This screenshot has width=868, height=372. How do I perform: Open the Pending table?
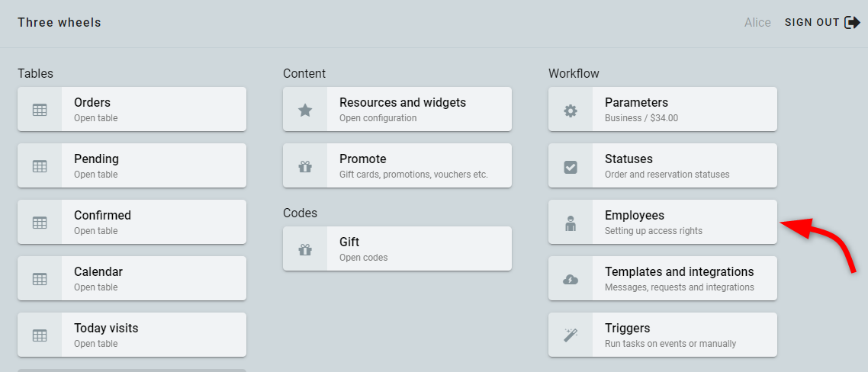click(x=132, y=165)
